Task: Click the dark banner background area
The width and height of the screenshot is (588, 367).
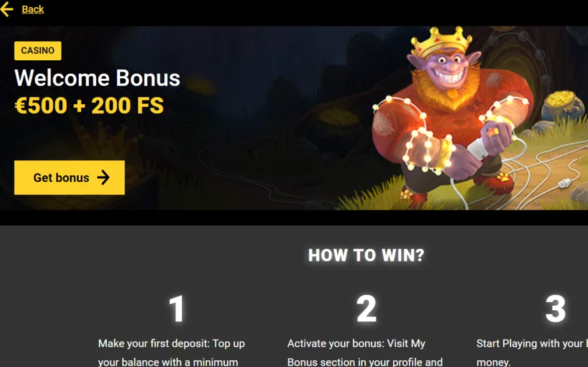Action: click(x=263, y=112)
